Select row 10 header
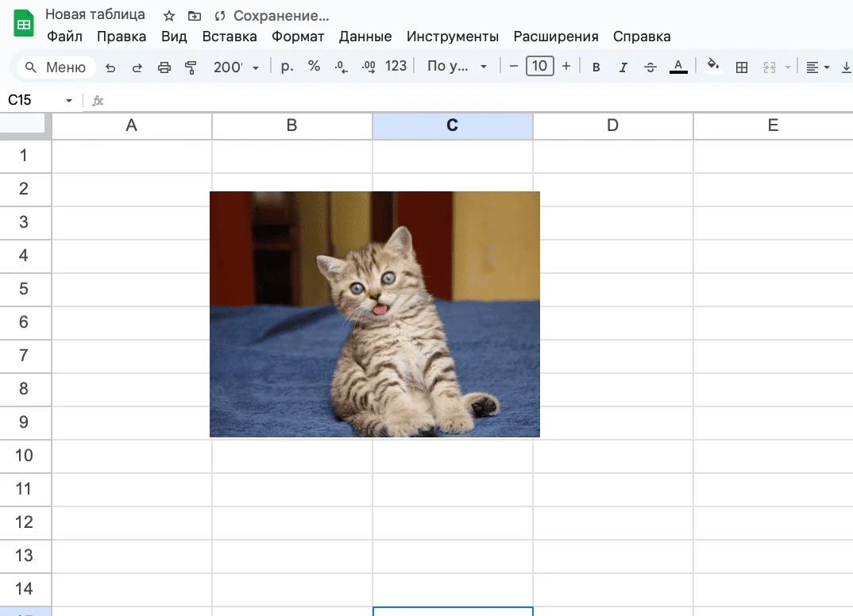Image resolution: width=853 pixels, height=616 pixels. point(25,456)
